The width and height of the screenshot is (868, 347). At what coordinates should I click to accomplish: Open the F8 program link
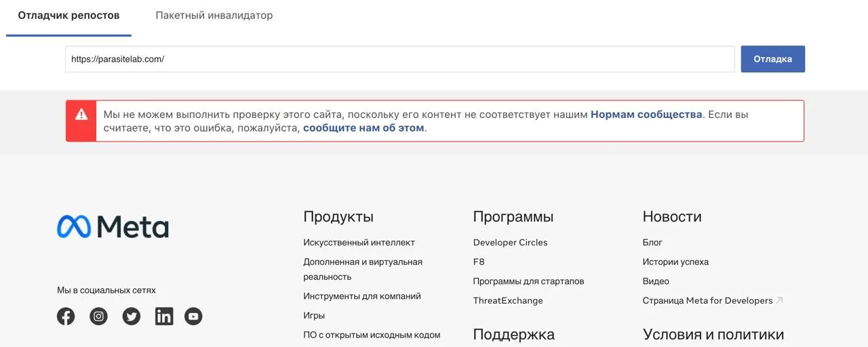(479, 262)
